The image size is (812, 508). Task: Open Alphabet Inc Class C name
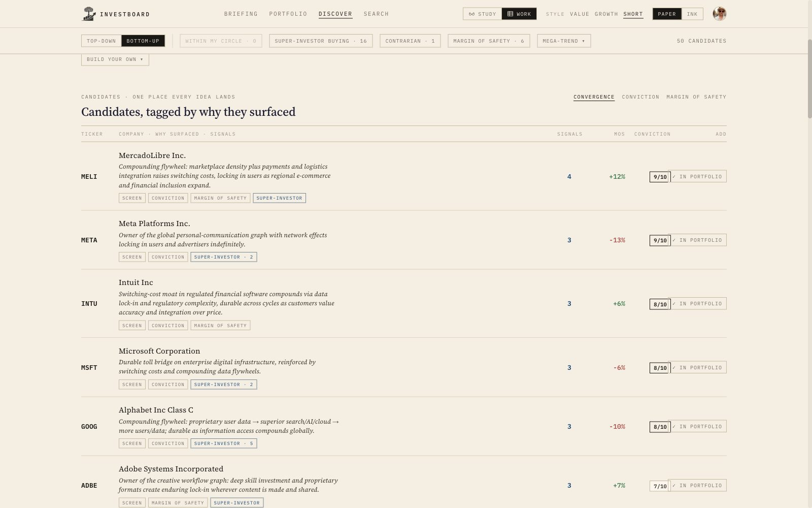coord(156,410)
